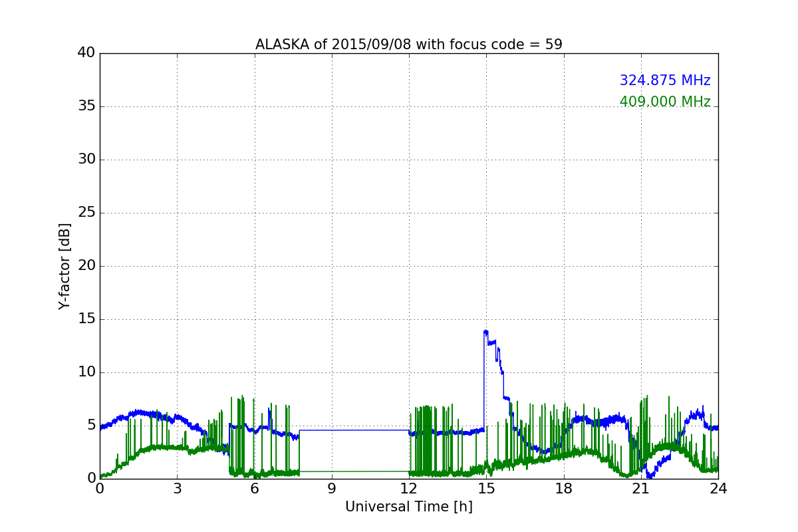Screen dimensions: 798x532
Task: Select the 409.000 MHz legend label
Action: 665,102
